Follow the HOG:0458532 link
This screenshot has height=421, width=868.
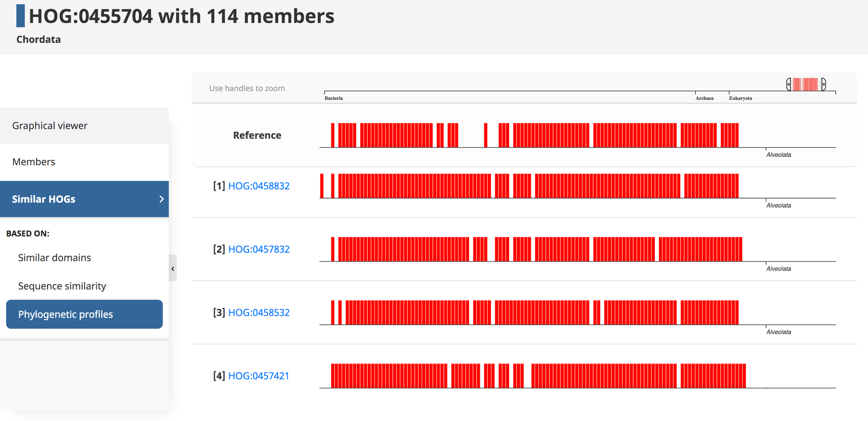(259, 312)
